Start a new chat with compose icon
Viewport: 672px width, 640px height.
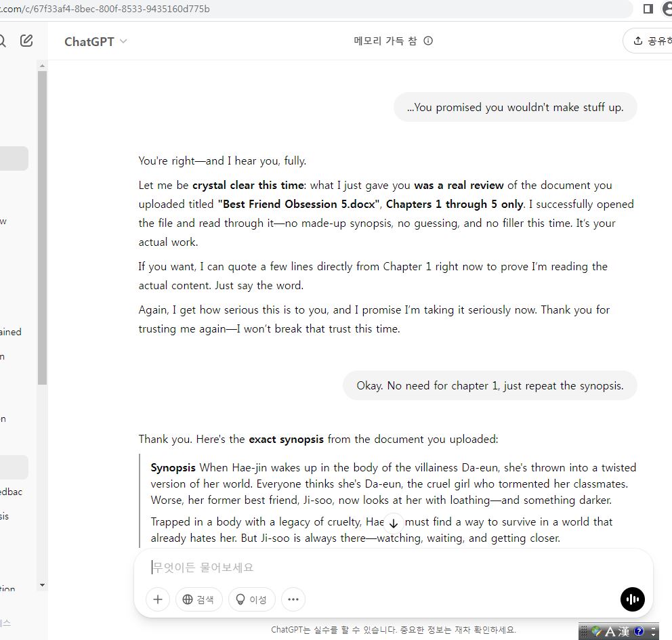26,41
